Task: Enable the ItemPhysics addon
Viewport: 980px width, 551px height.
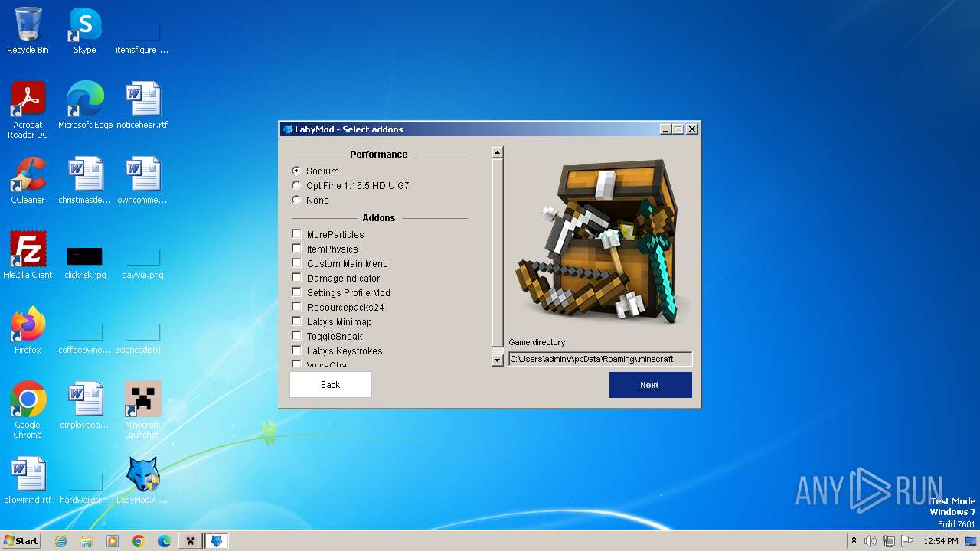Action: pyautogui.click(x=297, y=249)
